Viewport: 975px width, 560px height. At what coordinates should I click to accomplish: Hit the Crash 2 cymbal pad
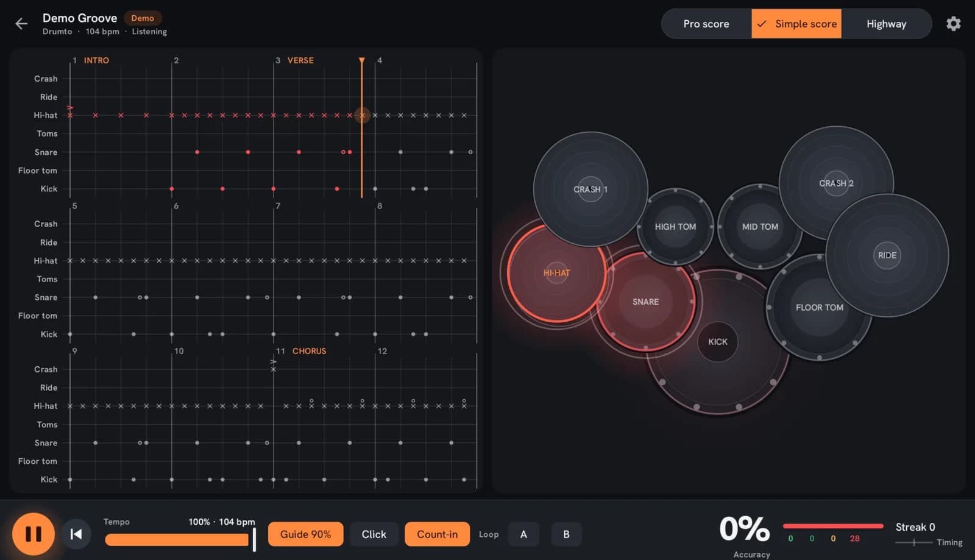836,183
